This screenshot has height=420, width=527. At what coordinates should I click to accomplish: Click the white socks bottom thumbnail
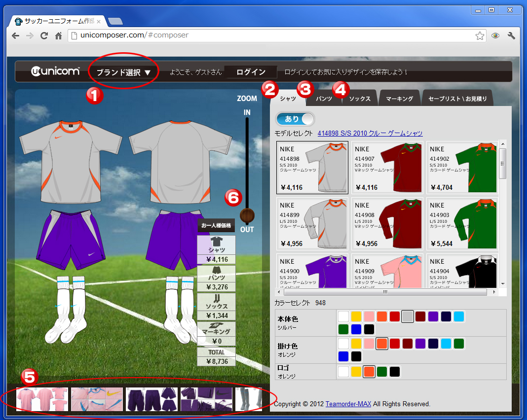click(249, 399)
